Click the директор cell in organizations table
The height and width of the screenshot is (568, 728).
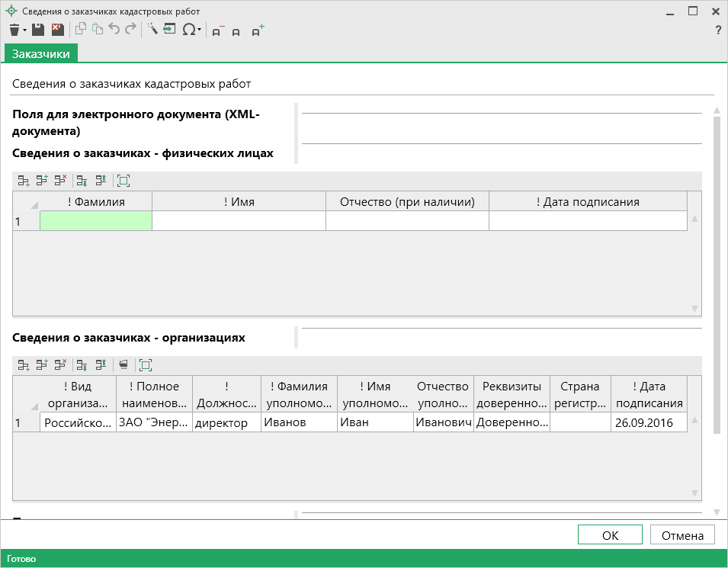point(226,422)
